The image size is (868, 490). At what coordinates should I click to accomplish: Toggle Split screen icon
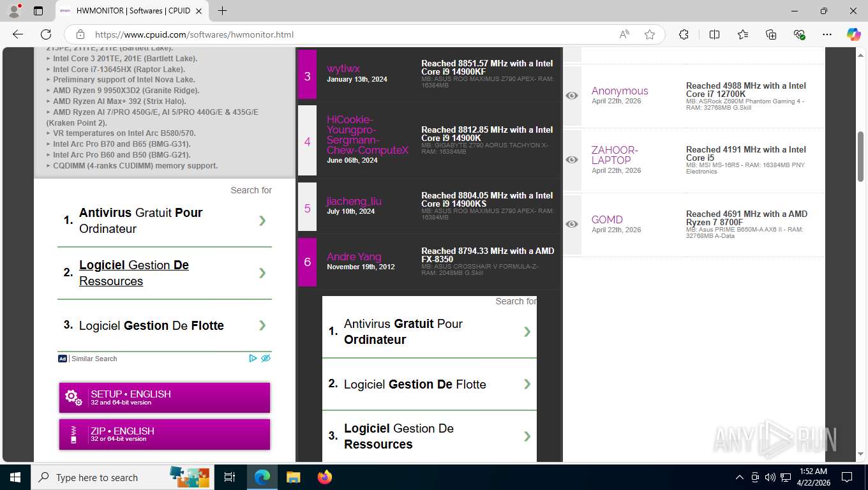[x=714, y=34]
